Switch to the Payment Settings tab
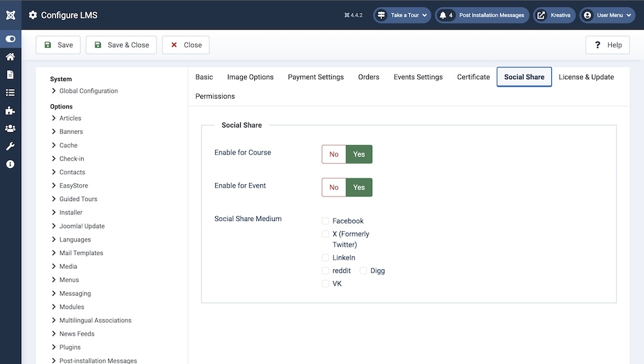The height and width of the screenshot is (364, 644). 316,77
